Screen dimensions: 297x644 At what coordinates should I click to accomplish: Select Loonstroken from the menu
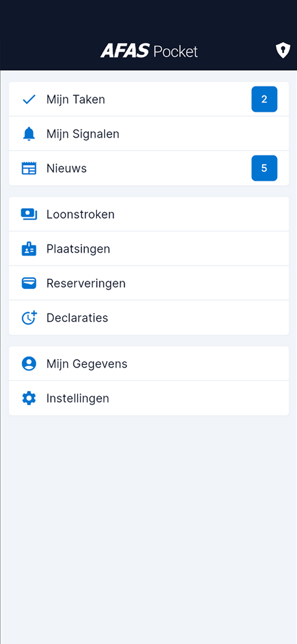pyautogui.click(x=149, y=214)
